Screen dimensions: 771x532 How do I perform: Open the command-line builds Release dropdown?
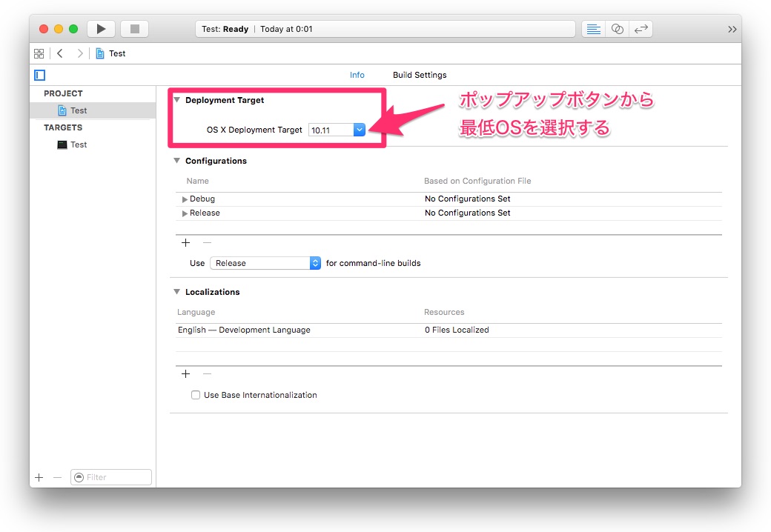click(265, 263)
